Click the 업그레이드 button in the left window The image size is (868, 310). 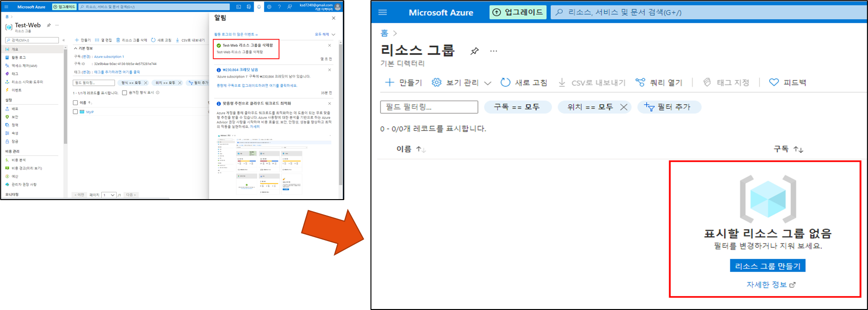pos(64,7)
